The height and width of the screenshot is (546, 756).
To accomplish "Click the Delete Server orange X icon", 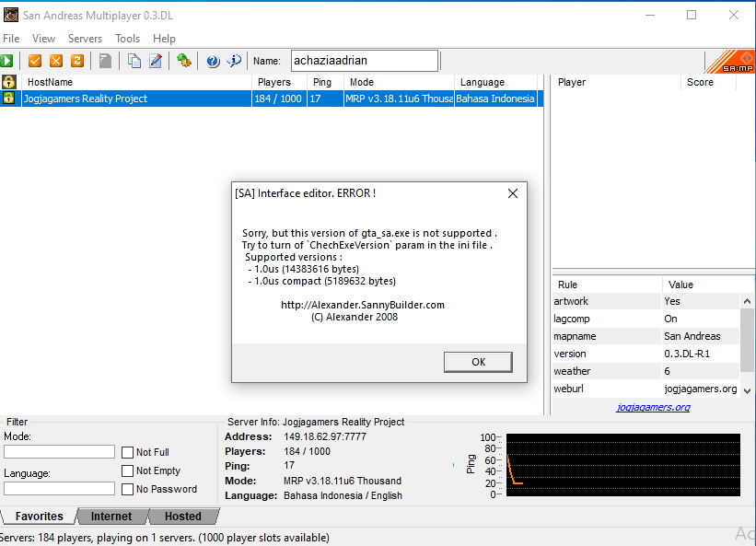I will [56, 61].
